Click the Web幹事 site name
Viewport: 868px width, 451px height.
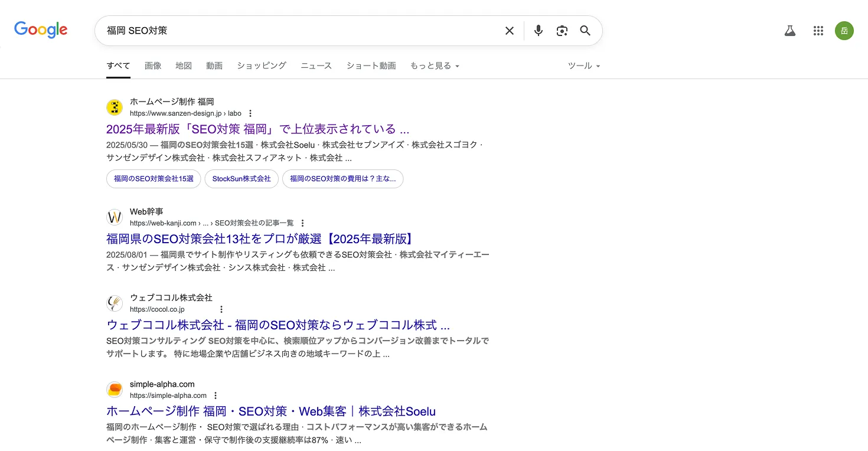(146, 211)
